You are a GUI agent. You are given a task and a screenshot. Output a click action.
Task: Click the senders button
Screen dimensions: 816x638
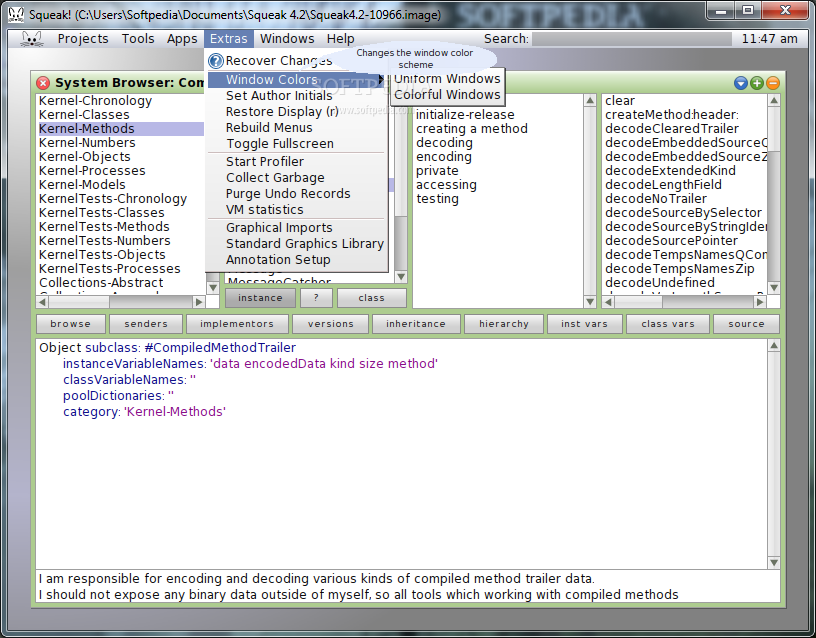point(146,324)
